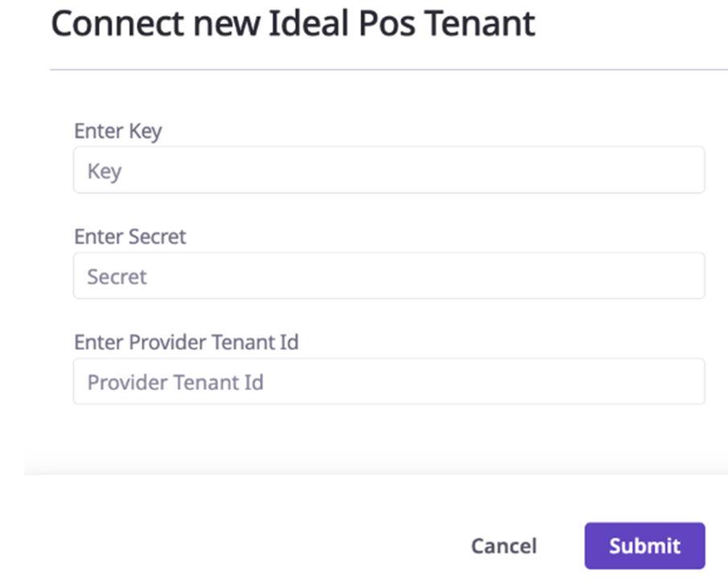Select the Provider Tenant Id field
Image resolution: width=728 pixels, height=587 pixels.
pos(389,381)
